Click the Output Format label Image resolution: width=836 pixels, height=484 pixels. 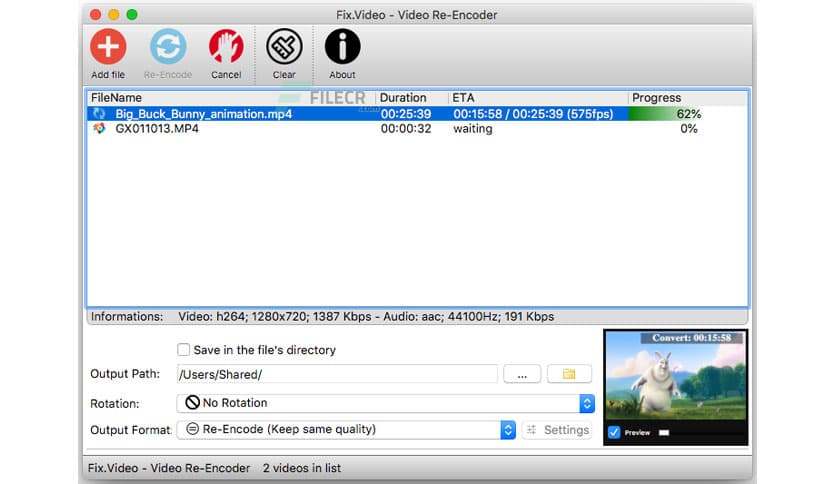[x=131, y=430]
